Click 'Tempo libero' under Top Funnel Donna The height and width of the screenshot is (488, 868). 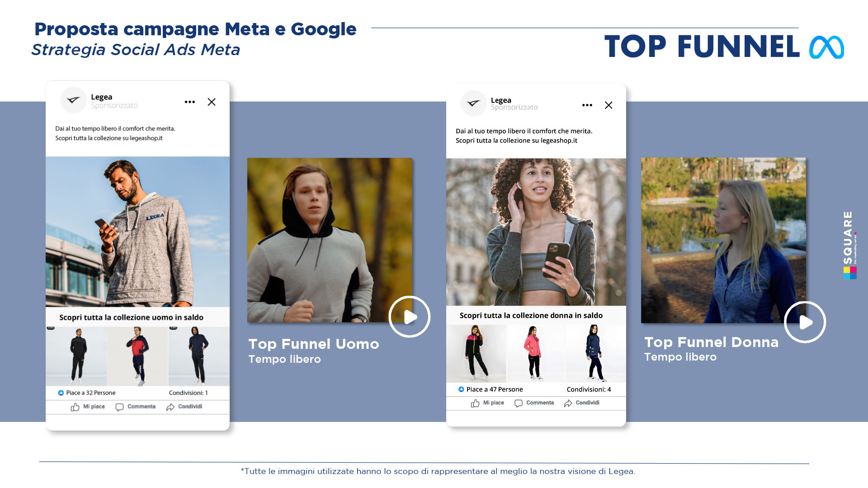[x=680, y=357]
